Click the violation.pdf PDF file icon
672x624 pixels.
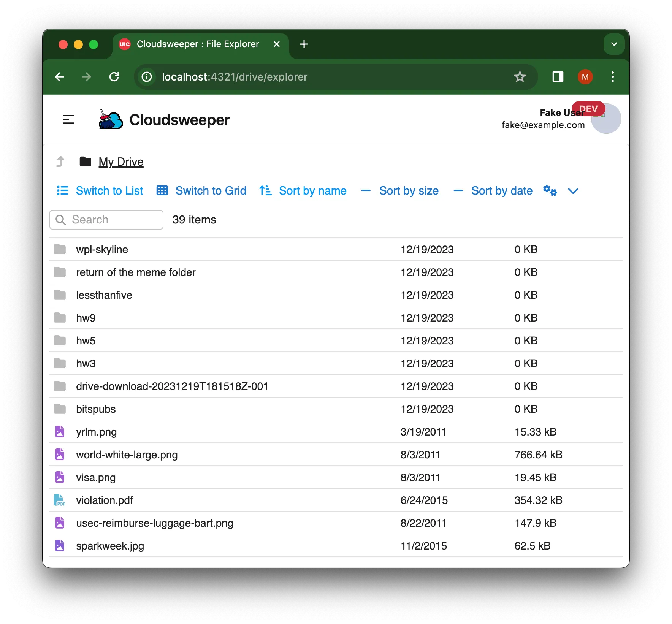[x=60, y=500]
